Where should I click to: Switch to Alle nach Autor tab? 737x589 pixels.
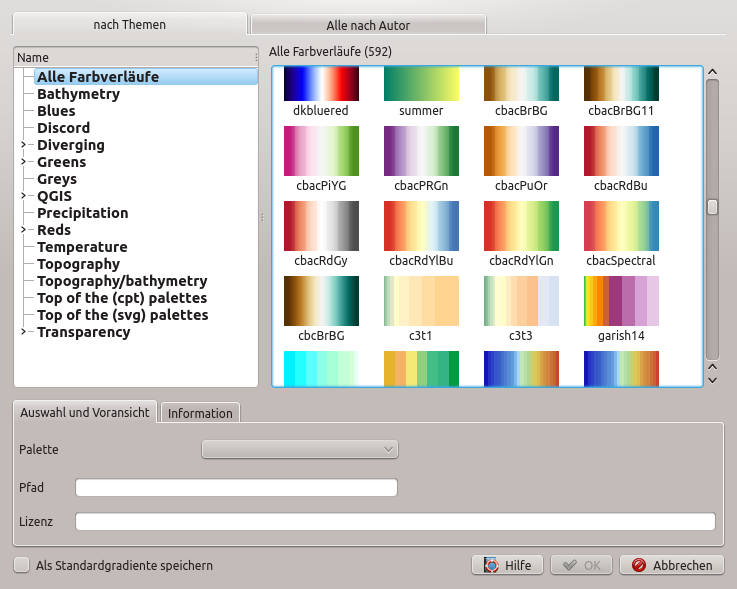(x=368, y=25)
